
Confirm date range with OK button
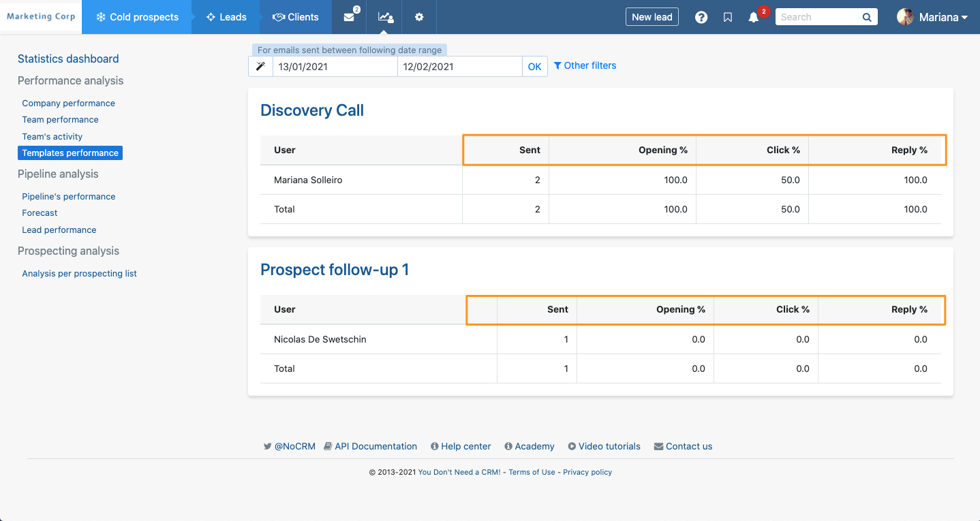click(534, 66)
